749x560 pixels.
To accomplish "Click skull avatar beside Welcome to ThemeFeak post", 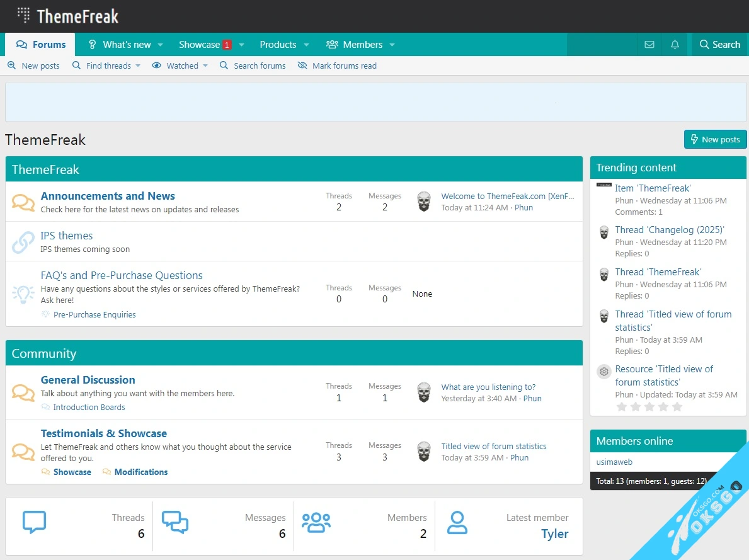I will (x=424, y=202).
